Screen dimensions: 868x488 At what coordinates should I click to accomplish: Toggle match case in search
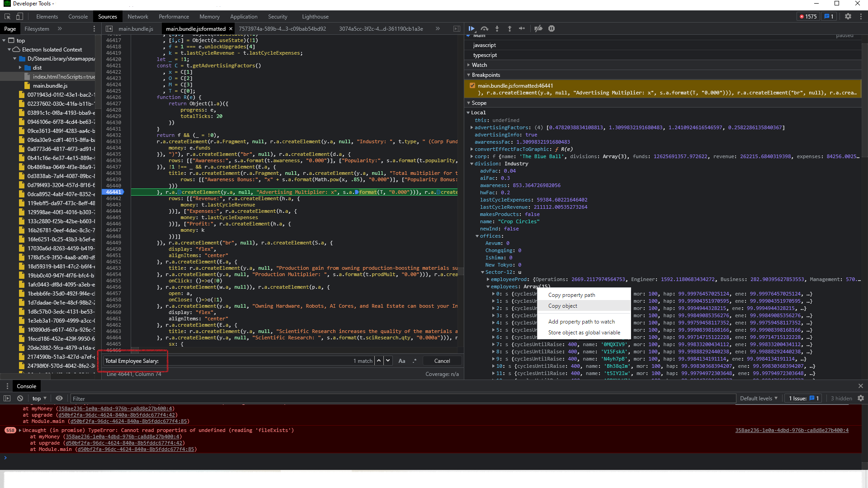pyautogui.click(x=401, y=361)
